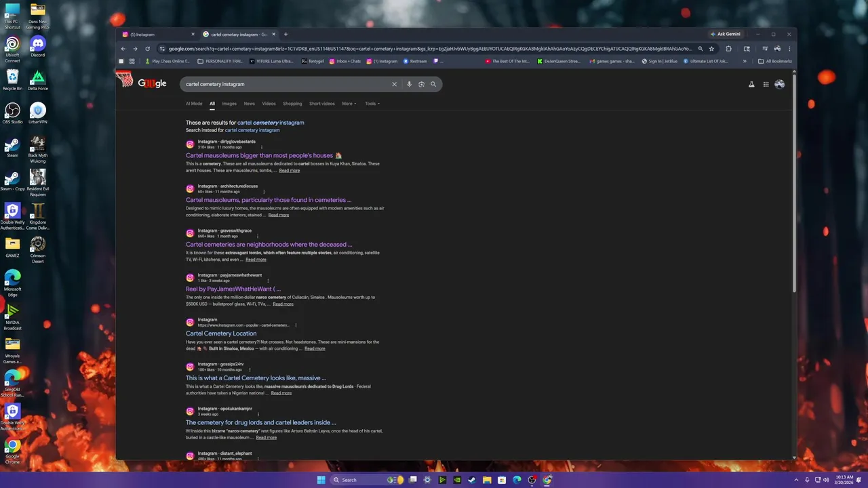868x488 pixels.
Task: Clear the search box with the X
Action: 394,84
